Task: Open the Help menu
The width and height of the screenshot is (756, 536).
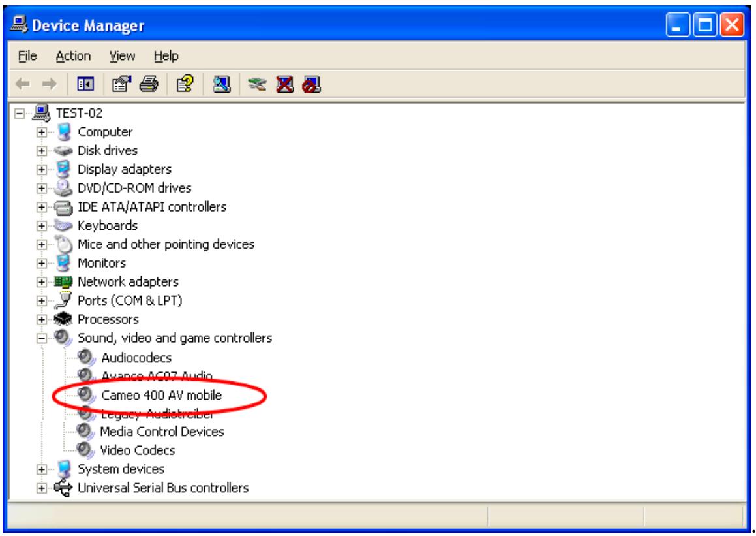Action: coord(166,56)
